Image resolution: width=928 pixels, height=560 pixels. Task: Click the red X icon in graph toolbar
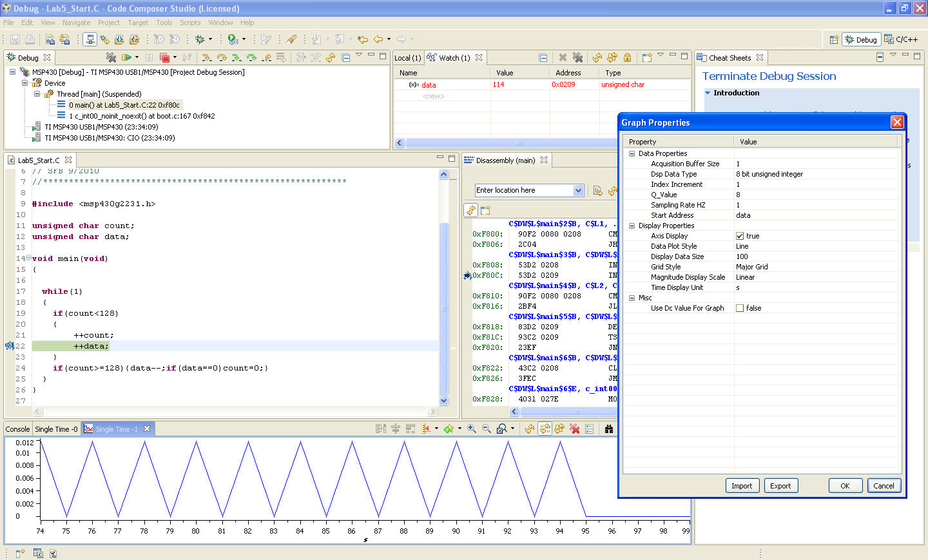(x=575, y=429)
